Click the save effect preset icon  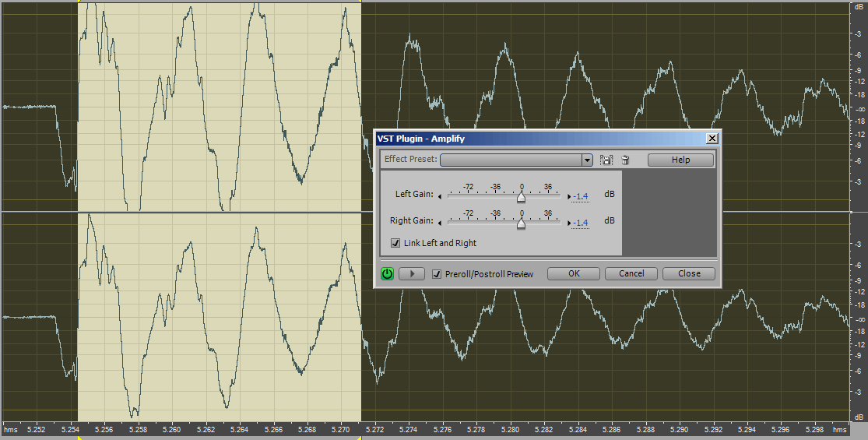click(607, 160)
